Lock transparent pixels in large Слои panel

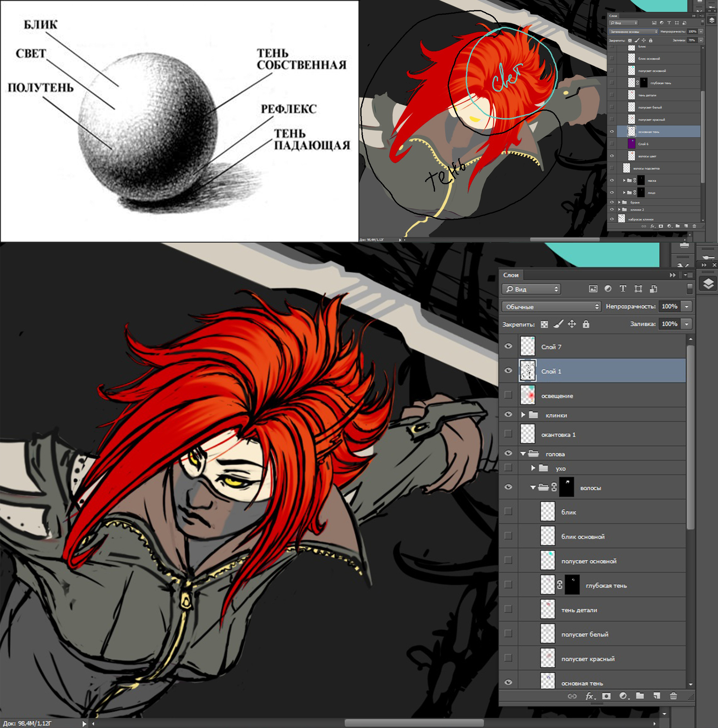click(544, 324)
